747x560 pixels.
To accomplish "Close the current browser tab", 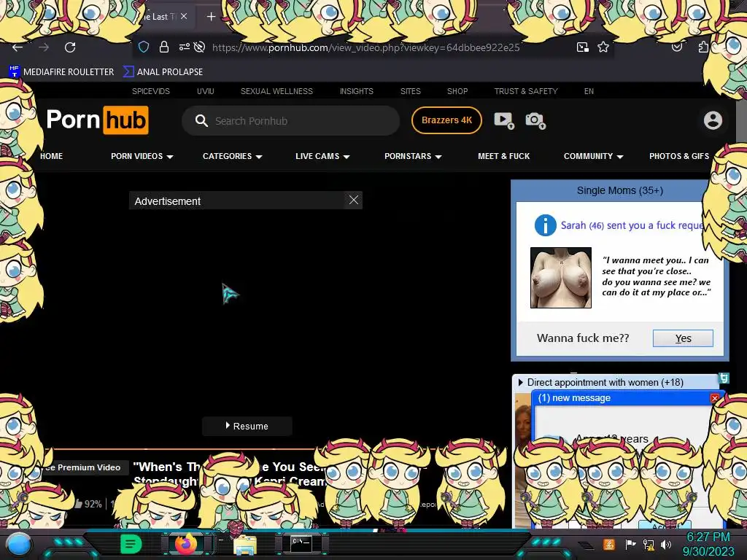I will click(184, 16).
